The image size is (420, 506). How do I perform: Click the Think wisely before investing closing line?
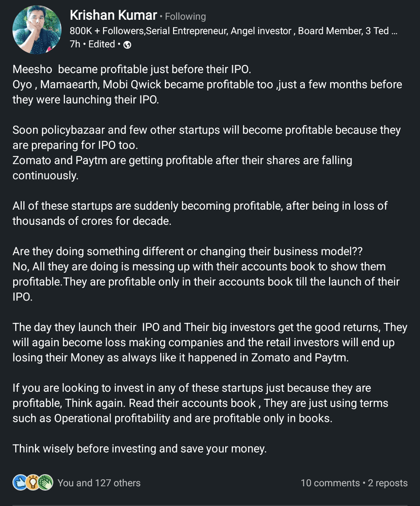[139, 449]
